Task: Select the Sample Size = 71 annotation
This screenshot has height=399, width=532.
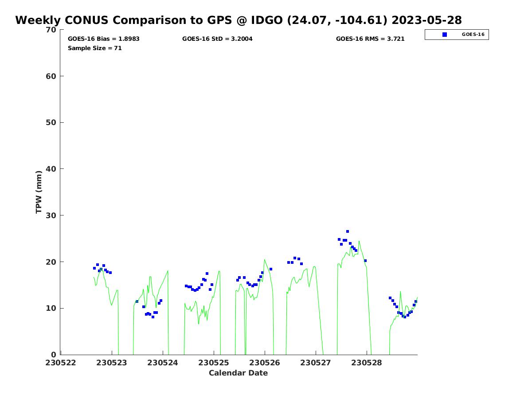Action: click(94, 48)
